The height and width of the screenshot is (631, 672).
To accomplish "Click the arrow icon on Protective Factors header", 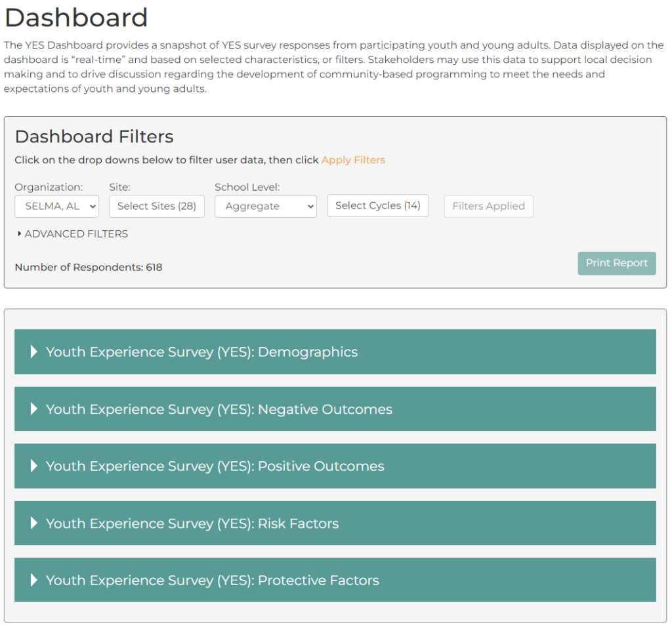I will [33, 580].
